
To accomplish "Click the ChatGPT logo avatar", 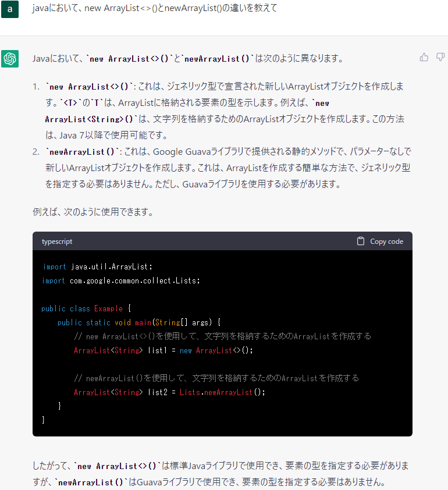I will [10, 59].
